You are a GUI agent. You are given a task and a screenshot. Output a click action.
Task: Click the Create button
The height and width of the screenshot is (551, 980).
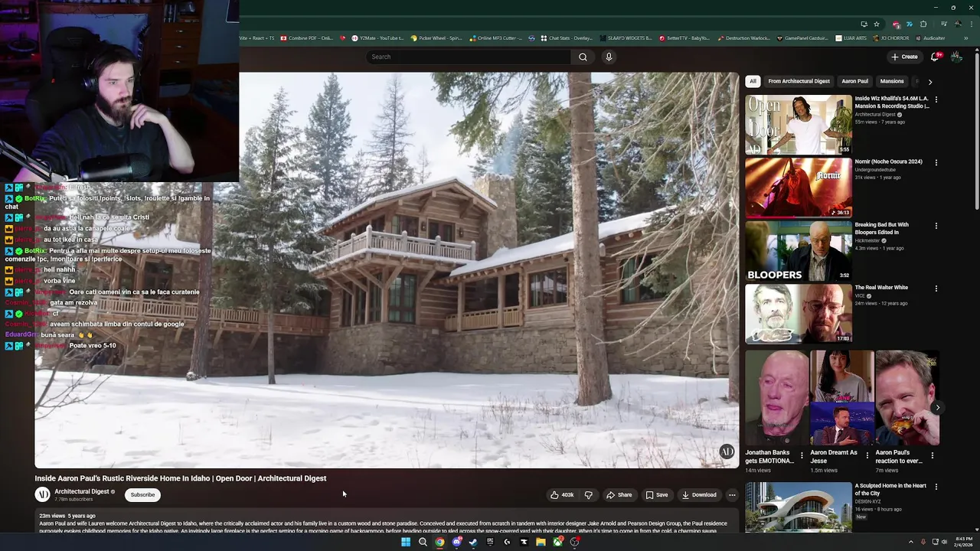(x=904, y=57)
